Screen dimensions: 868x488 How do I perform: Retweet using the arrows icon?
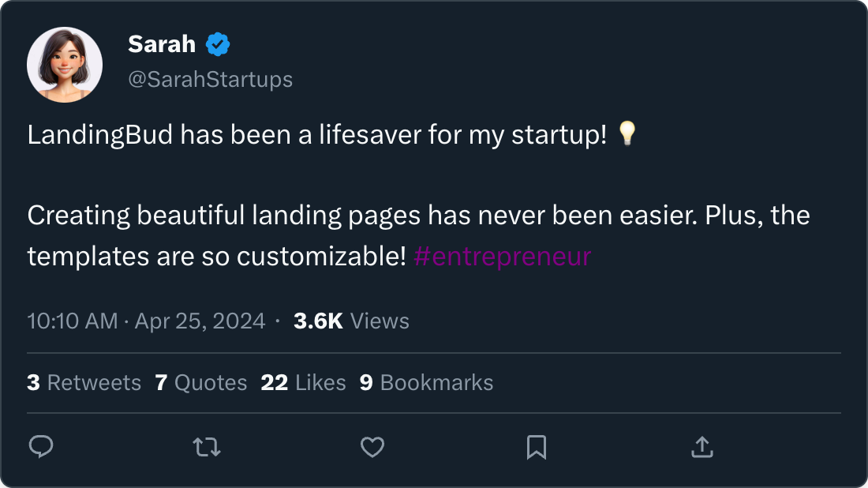click(x=207, y=448)
